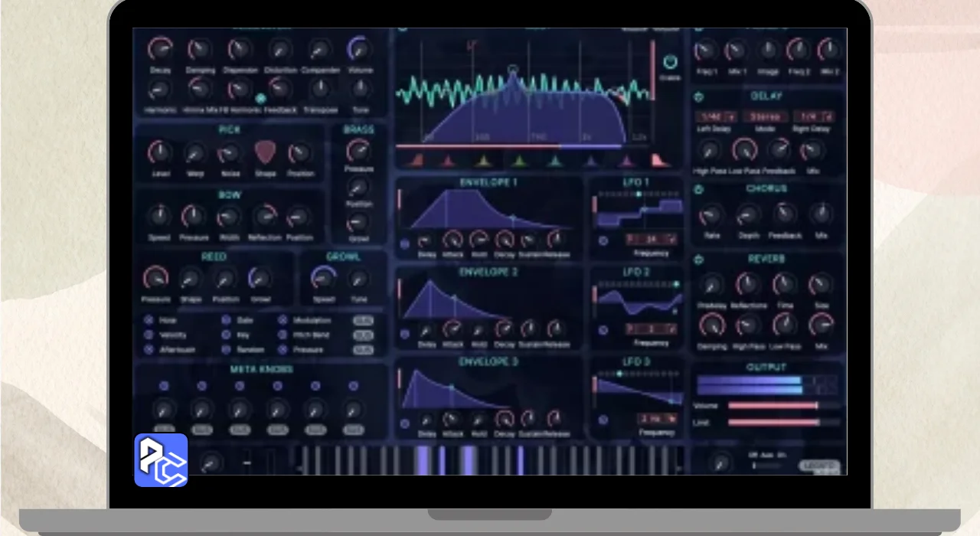Click the resonator Dispersion knob
This screenshot has width=980, height=536.
pos(240,50)
